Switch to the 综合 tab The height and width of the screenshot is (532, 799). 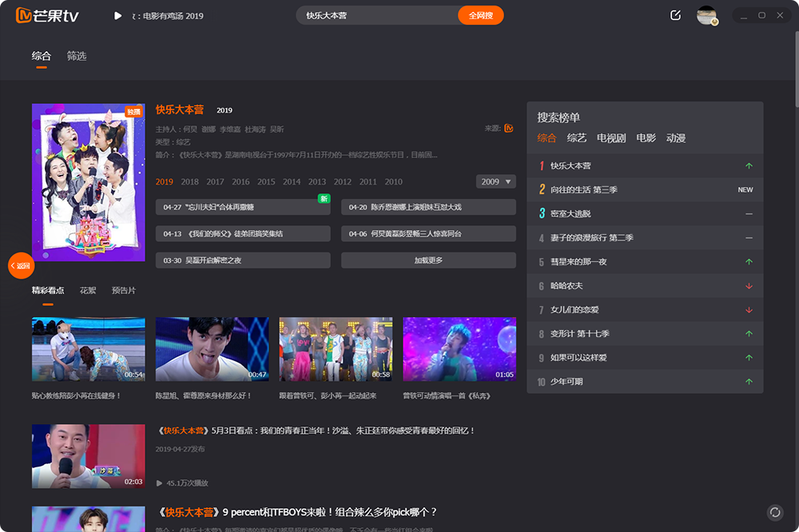tap(42, 56)
